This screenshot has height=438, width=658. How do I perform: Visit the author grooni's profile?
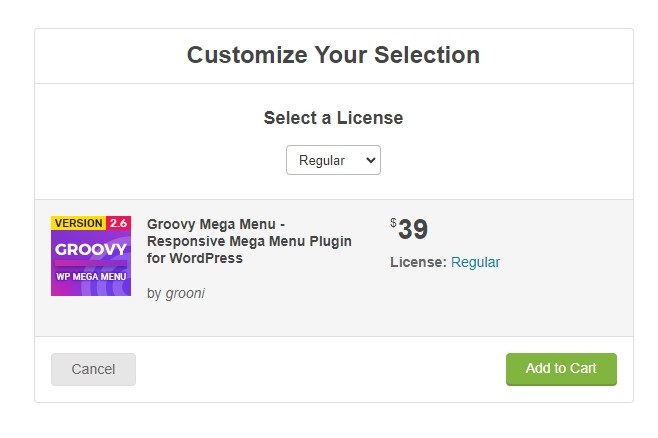point(184,293)
